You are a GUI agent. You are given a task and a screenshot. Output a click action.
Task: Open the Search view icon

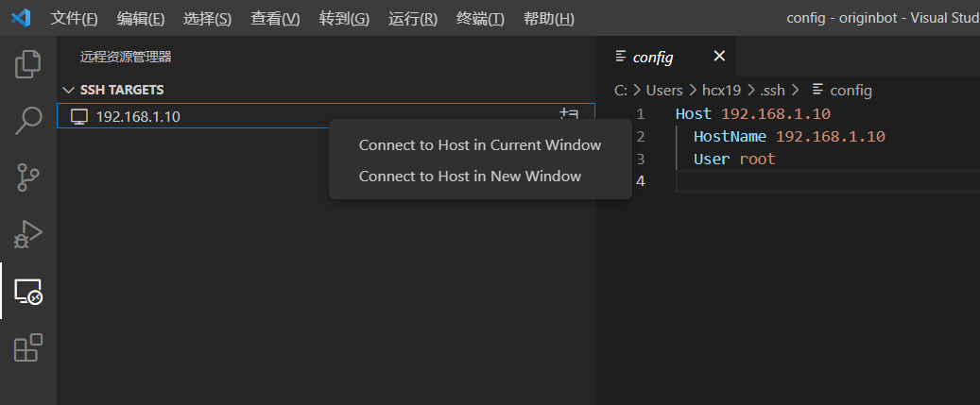28,120
